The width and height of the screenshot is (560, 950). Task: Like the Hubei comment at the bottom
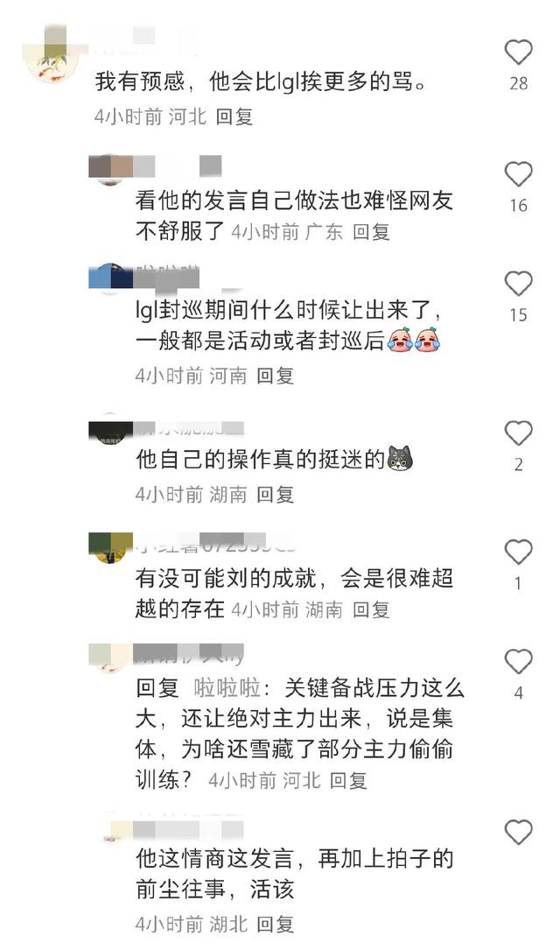tap(518, 832)
